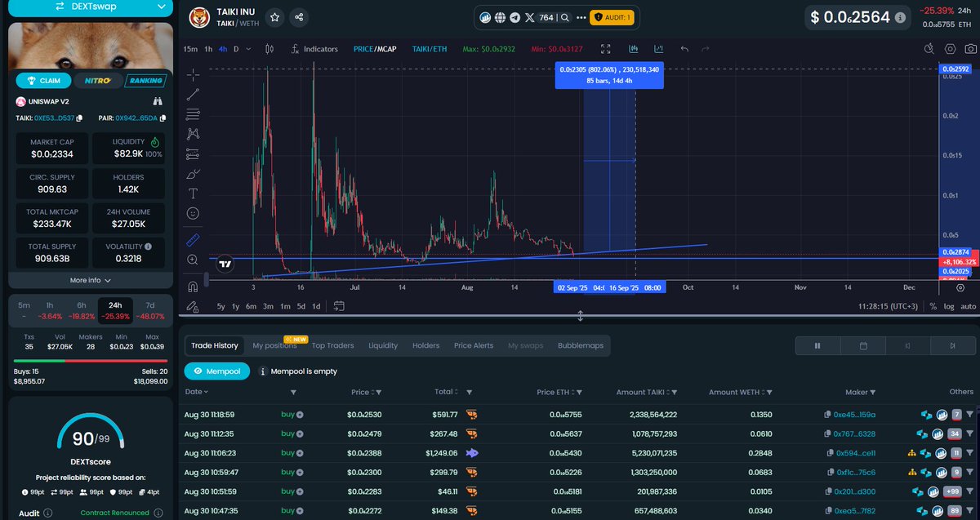The height and width of the screenshot is (520, 980).
Task: Pause the trade history feed
Action: [817, 345]
